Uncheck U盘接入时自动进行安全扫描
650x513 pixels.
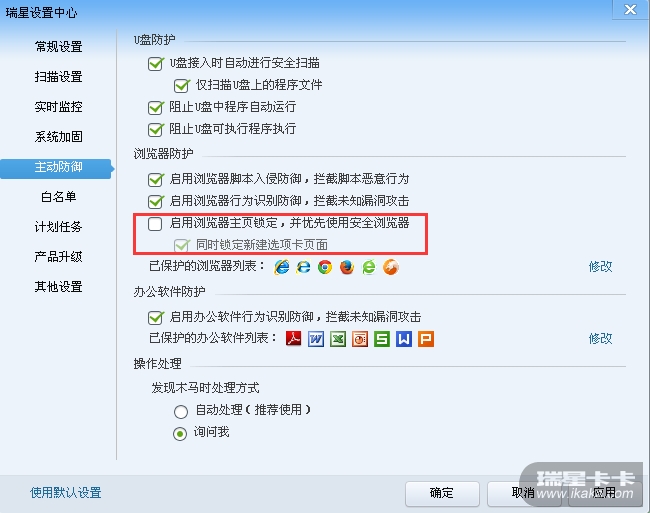pyautogui.click(x=155, y=64)
